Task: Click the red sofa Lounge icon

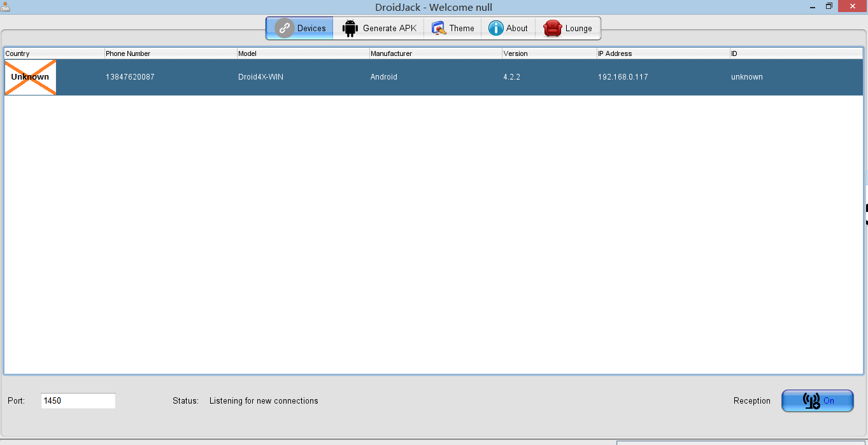Action: [552, 29]
